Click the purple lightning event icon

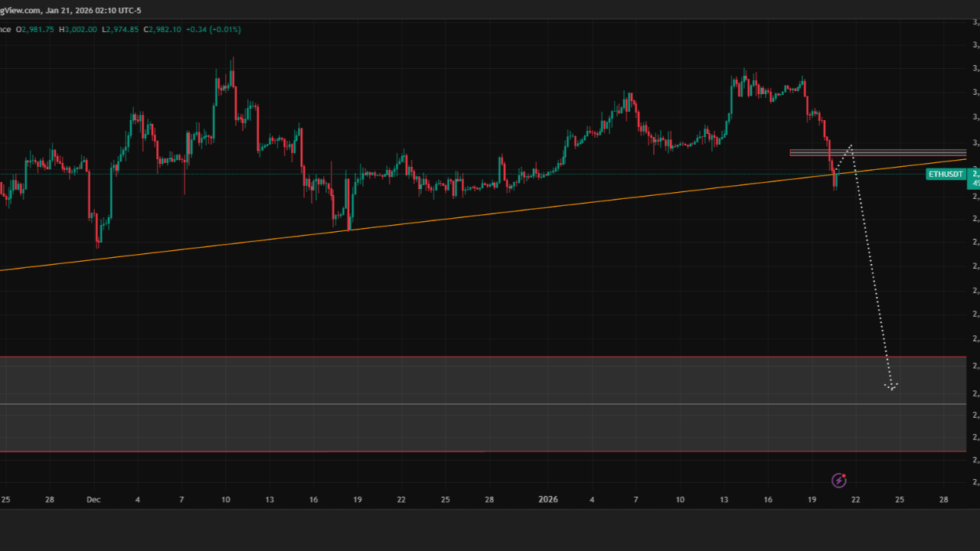click(839, 480)
